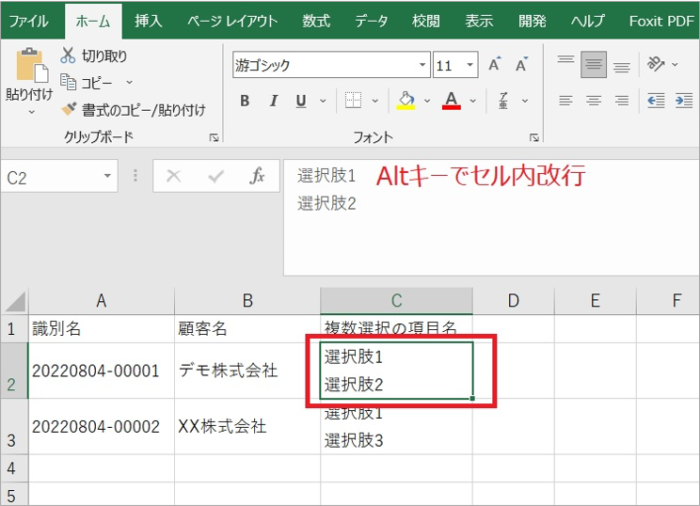This screenshot has height=506, width=700.
Task: Expand the borders options arrow
Action: tap(375, 101)
